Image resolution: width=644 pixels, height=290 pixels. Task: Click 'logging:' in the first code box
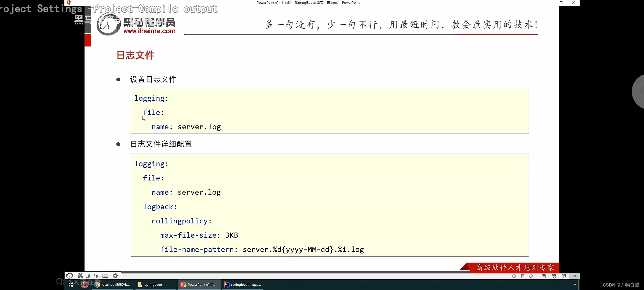coord(151,99)
